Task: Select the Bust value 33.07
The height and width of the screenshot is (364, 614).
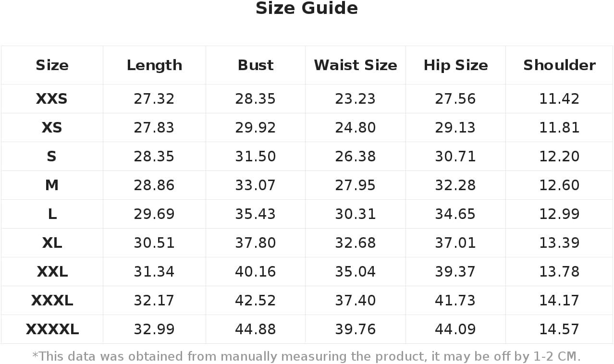Action: (255, 185)
